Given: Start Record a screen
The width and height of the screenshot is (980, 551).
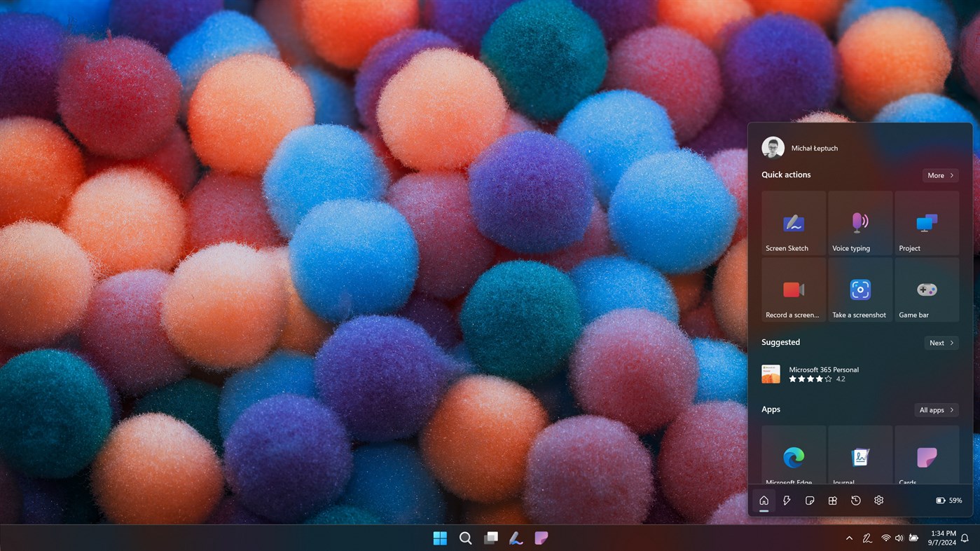Looking at the screenshot, I should coord(793,290).
